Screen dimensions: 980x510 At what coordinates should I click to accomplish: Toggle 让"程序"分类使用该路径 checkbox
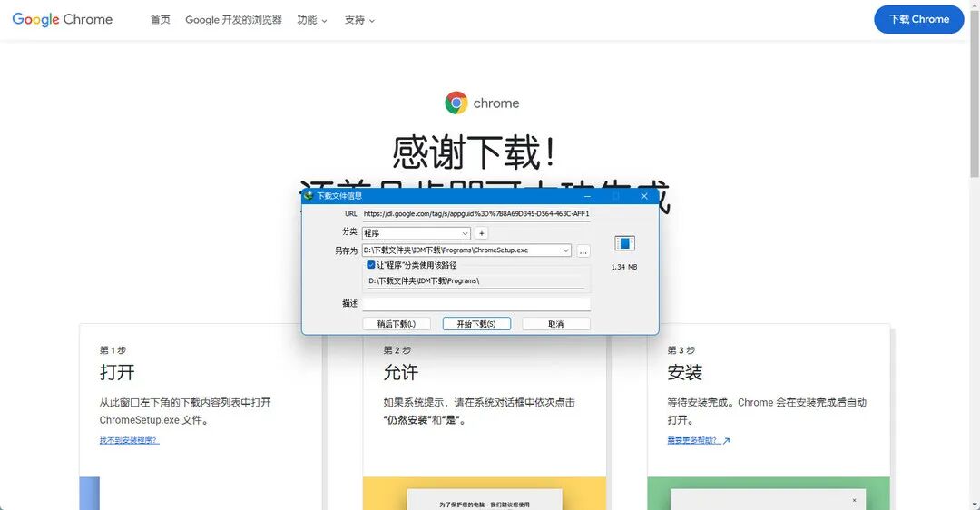[370, 265]
